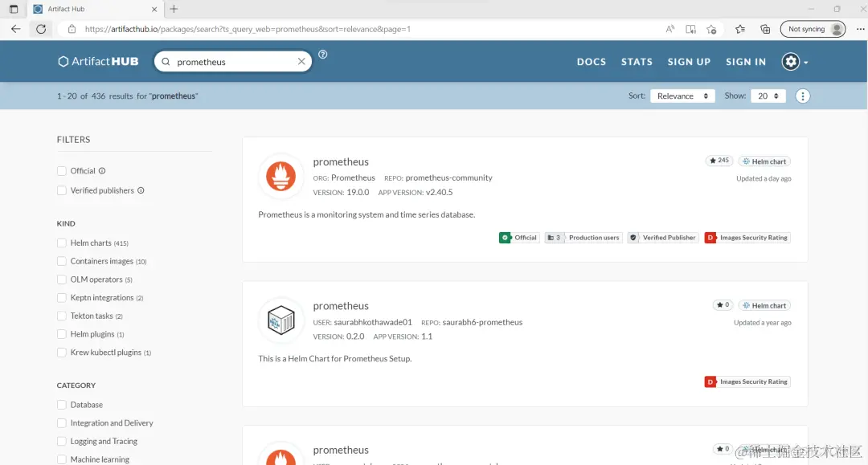Open the first prometheus package title

(x=341, y=161)
